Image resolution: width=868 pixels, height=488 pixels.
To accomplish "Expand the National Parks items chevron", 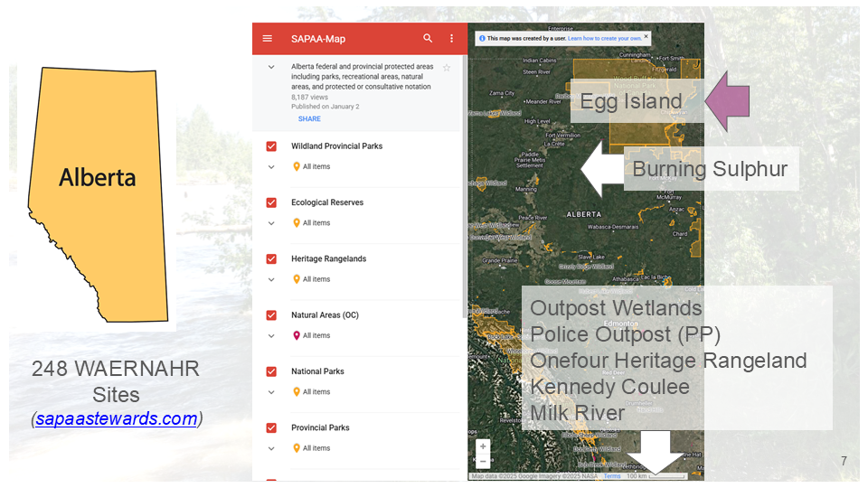I will point(271,392).
